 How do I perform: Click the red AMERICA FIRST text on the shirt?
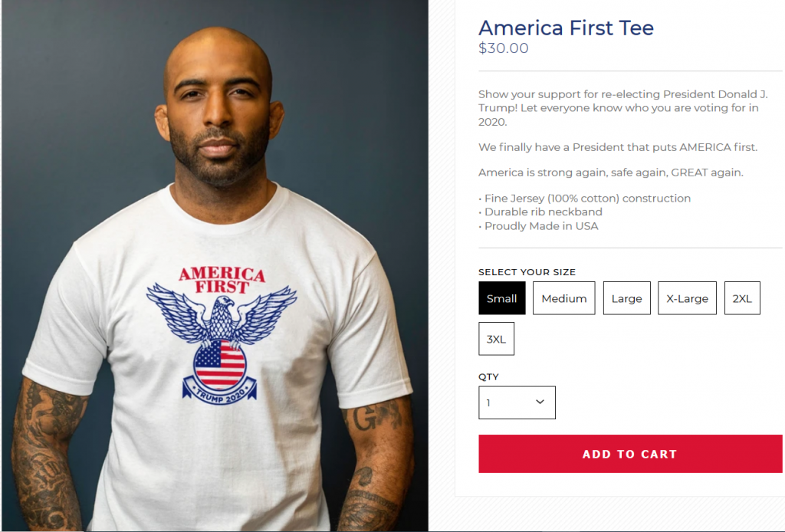(222, 280)
